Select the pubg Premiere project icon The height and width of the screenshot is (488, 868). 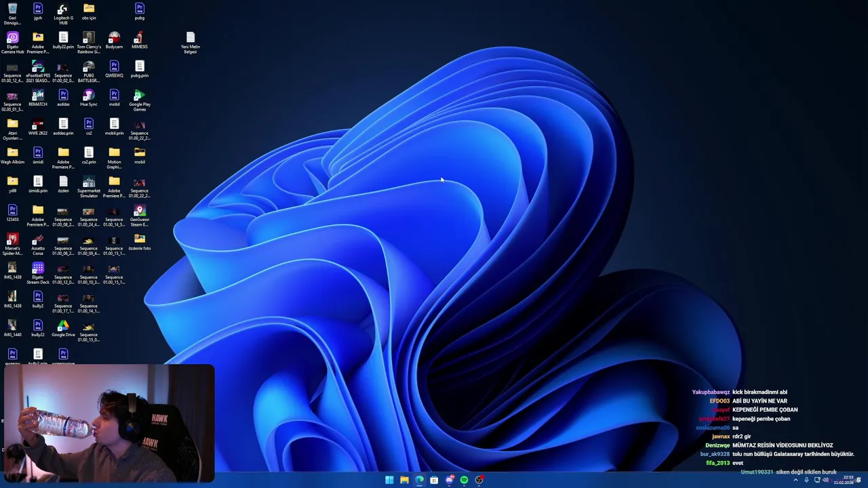(x=140, y=12)
